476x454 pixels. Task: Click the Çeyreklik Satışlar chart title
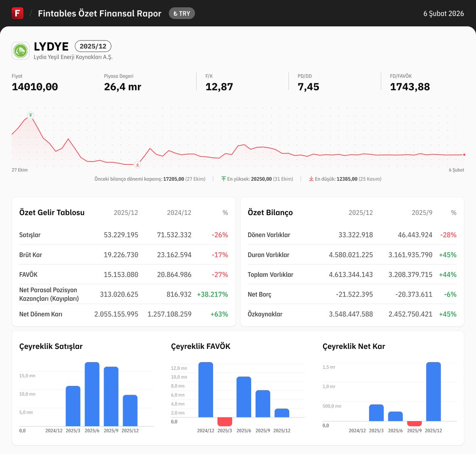point(51,346)
